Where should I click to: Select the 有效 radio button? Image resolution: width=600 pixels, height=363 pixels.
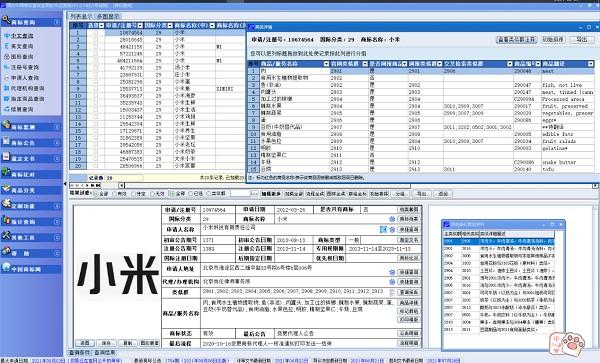point(114,194)
